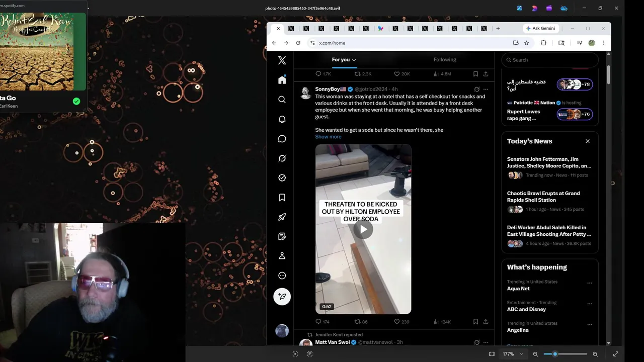Viewport: 644px width, 362px height.
Task: Open more options for ABC and Disney trend
Action: (x=589, y=304)
